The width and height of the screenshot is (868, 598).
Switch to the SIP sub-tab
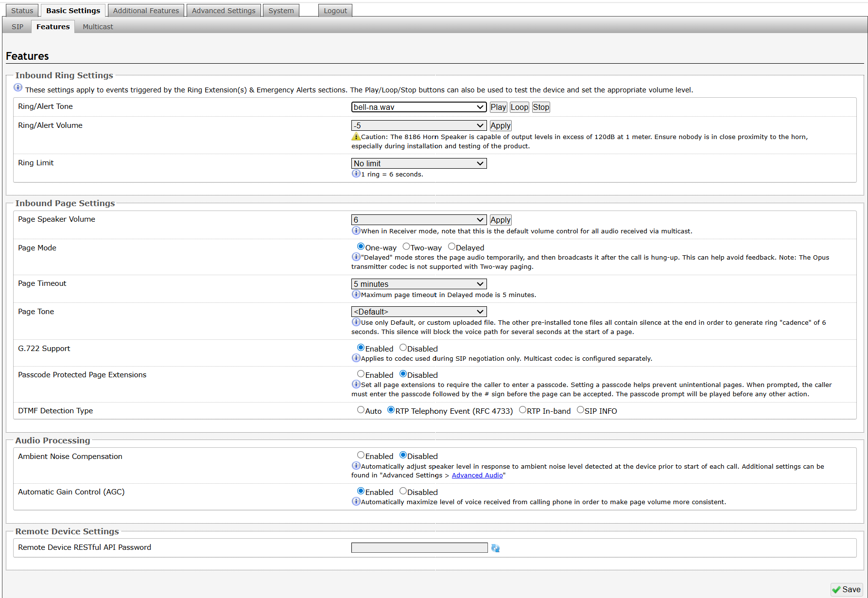click(17, 27)
